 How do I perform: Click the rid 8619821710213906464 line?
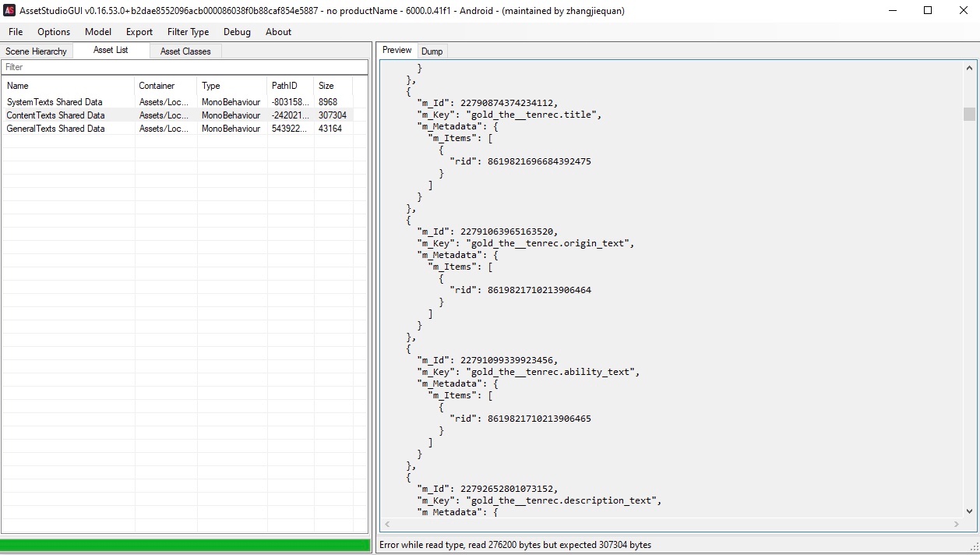coord(520,290)
